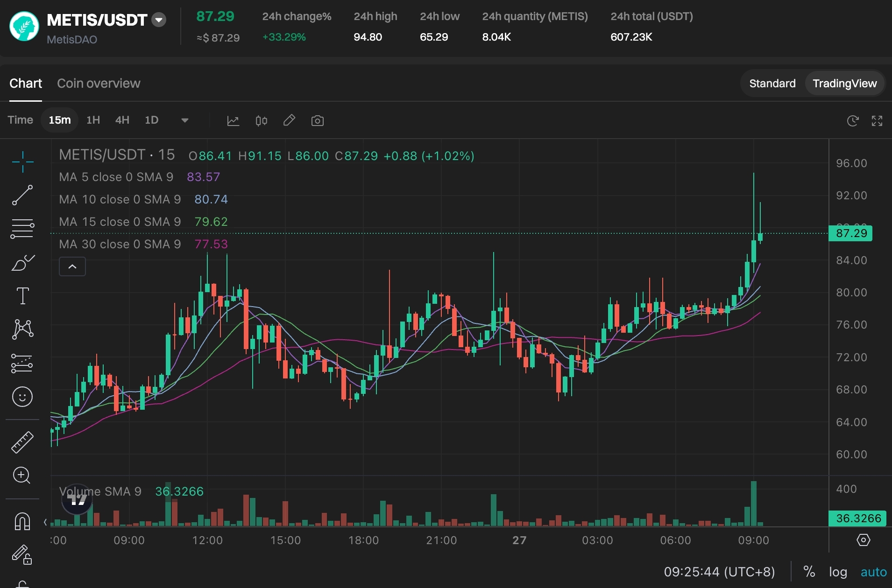This screenshot has width=892, height=588.
Task: Toggle log scale
Action: coord(838,572)
